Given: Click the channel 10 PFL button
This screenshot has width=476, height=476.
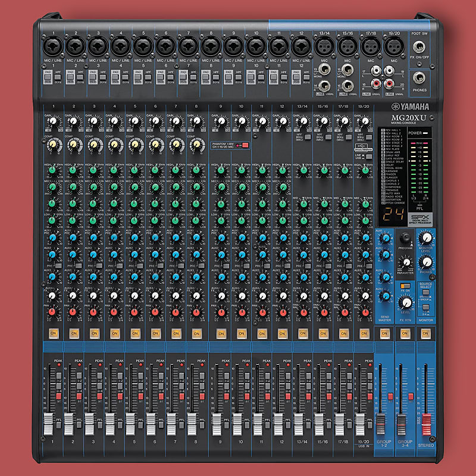Looking at the screenshot, I should point(247,425).
